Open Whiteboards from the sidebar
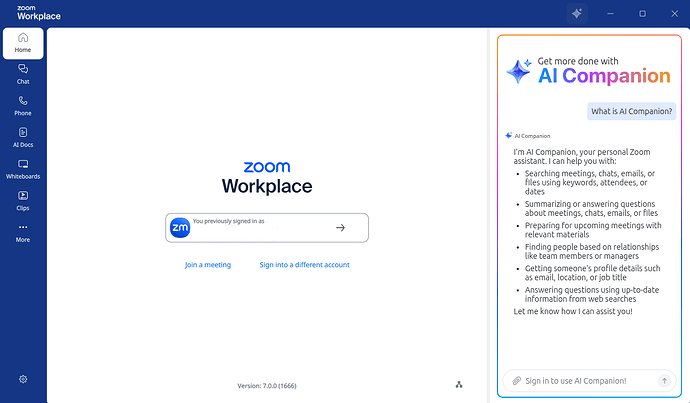Viewport: 690px width, 403px height. click(22, 168)
